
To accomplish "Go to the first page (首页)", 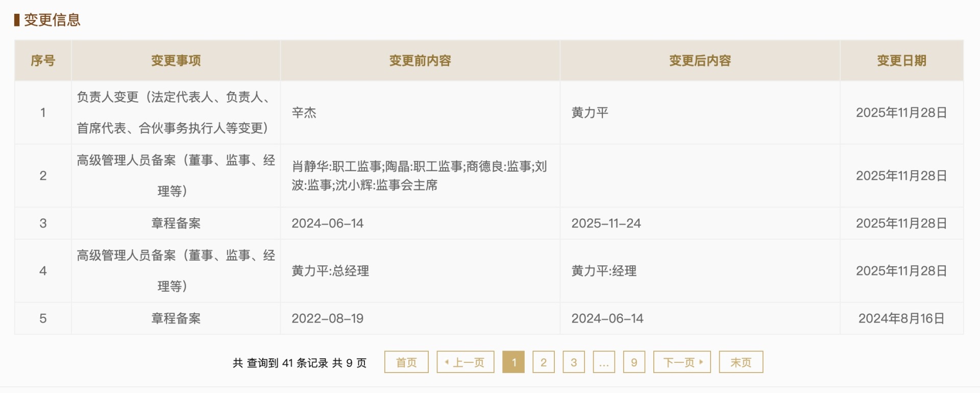I will [x=406, y=362].
